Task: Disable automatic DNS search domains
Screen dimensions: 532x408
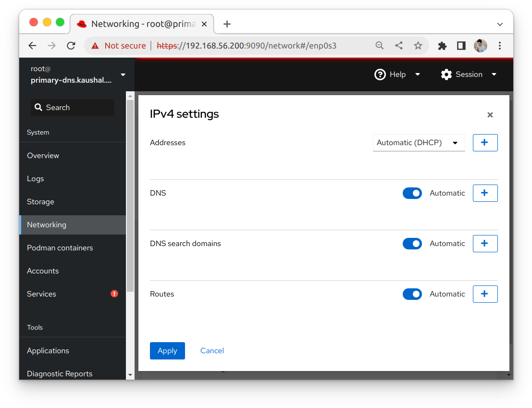Action: click(x=412, y=244)
